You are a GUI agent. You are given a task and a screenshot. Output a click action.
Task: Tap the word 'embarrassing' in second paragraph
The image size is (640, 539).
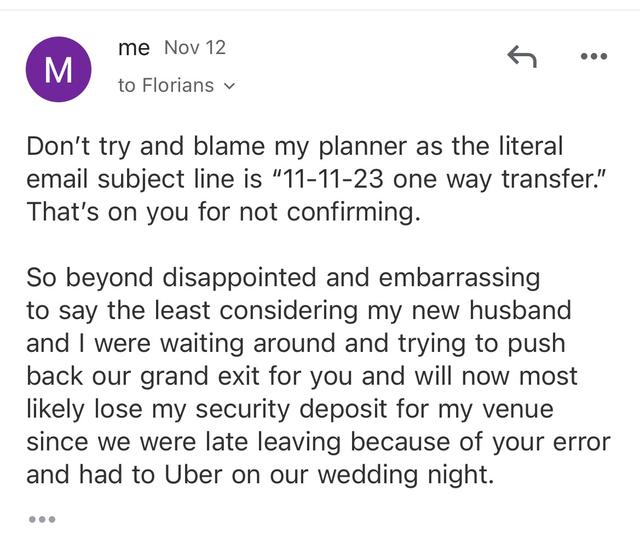click(459, 278)
